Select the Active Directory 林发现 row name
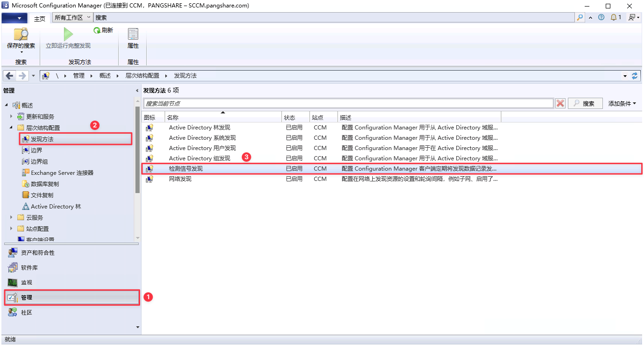644x345 pixels. (199, 128)
